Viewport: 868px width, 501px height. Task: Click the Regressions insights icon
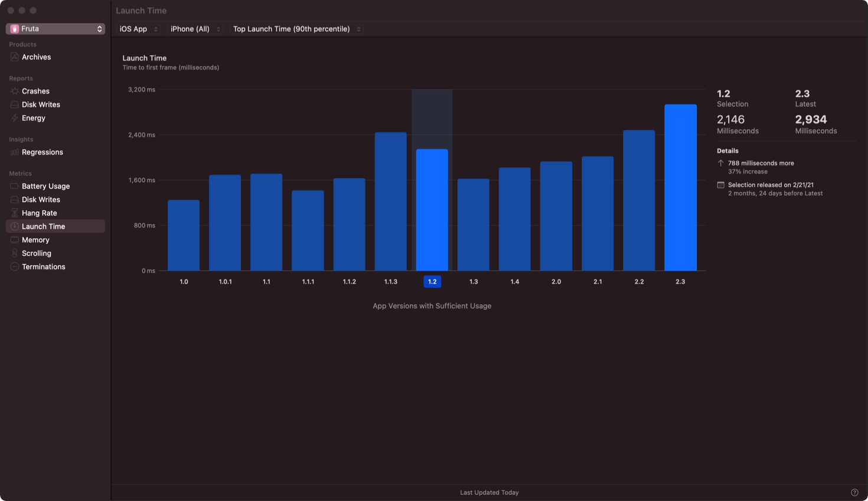click(14, 152)
